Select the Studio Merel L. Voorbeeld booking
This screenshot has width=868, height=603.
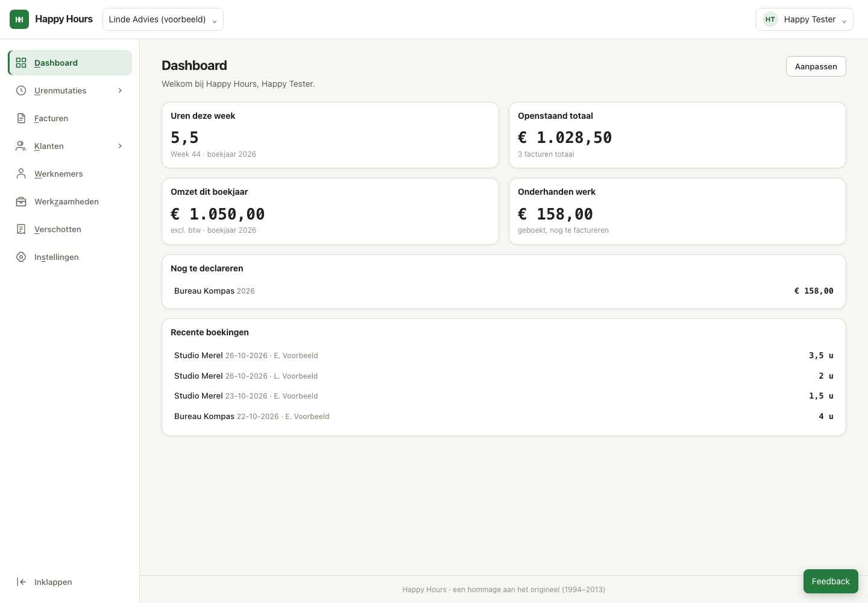504,376
